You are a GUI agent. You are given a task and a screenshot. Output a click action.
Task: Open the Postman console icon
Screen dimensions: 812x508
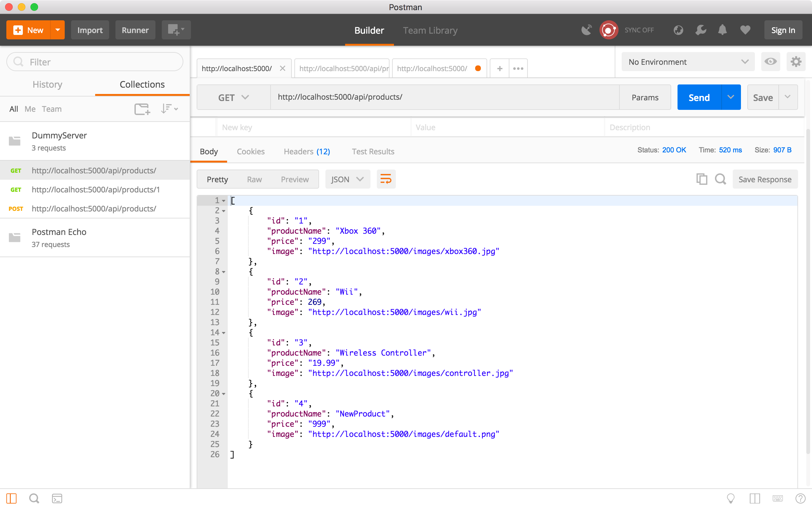click(x=57, y=498)
